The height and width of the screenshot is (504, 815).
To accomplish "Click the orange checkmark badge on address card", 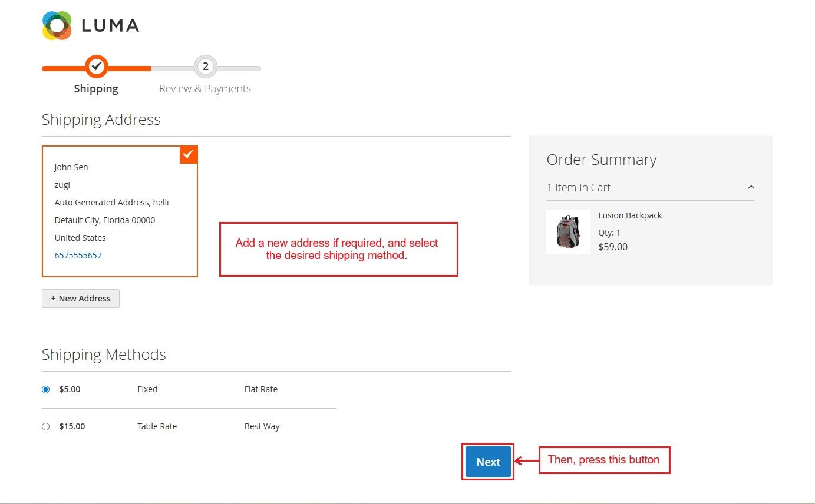I will [189, 154].
